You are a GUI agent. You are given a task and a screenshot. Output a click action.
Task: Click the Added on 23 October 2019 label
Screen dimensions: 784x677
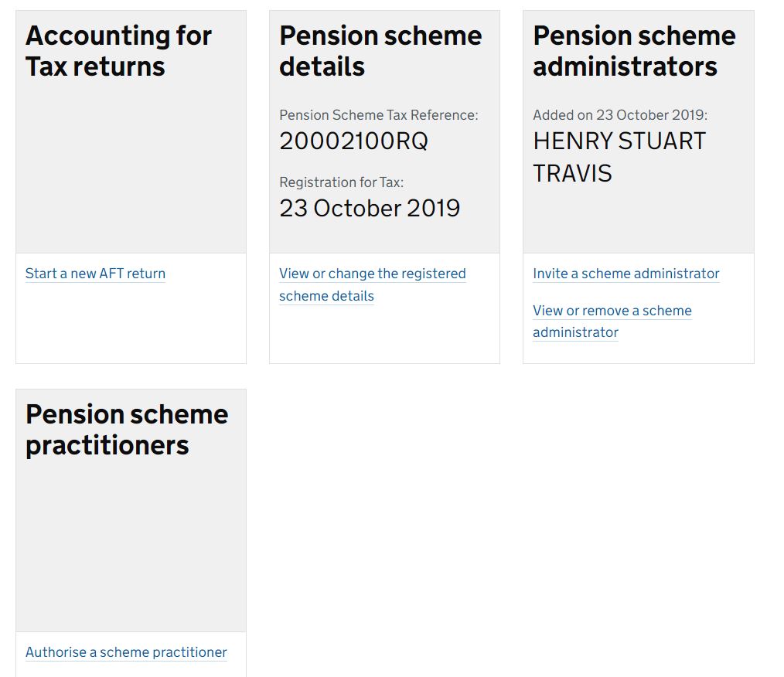pos(620,115)
